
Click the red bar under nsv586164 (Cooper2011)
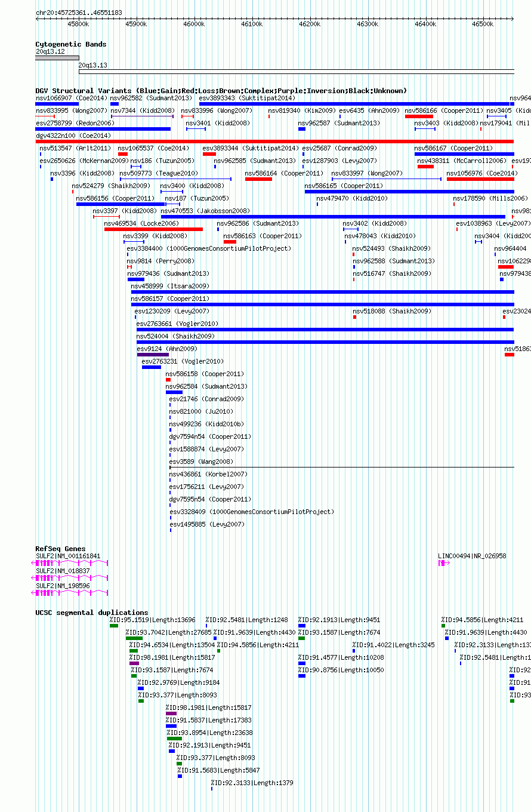pyautogui.click(x=258, y=179)
